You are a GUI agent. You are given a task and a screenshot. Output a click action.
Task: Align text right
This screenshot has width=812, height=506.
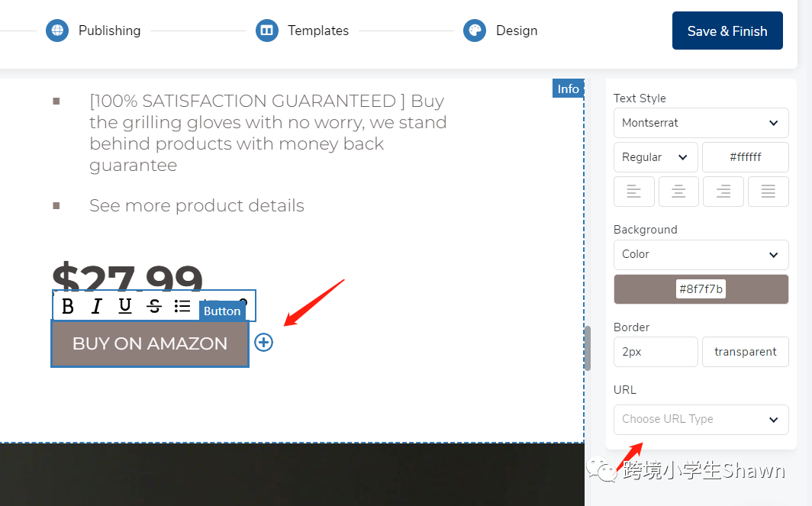[723, 192]
